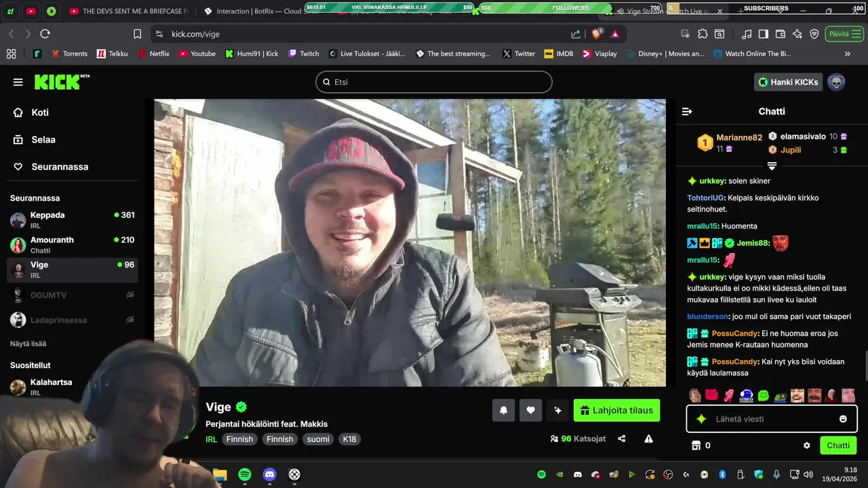Viewport: 868px width, 488px height.
Task: Open the emoji picker in chat
Action: (x=843, y=419)
